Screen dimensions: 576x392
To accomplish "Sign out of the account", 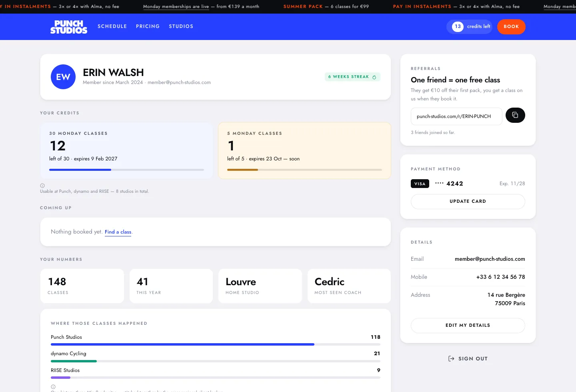I will (x=468, y=359).
